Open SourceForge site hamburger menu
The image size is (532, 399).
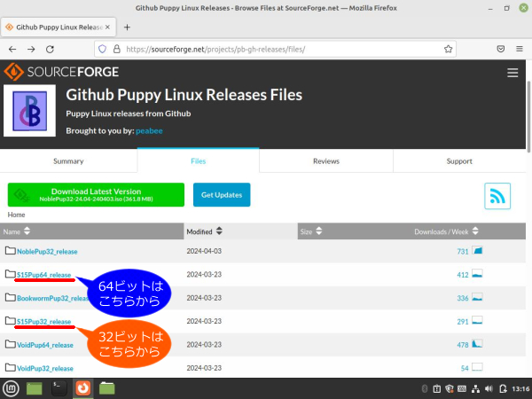[x=512, y=73]
